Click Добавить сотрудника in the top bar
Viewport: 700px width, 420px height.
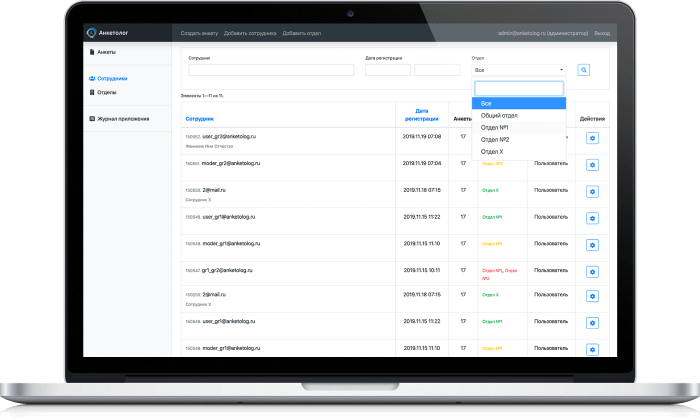251,33
